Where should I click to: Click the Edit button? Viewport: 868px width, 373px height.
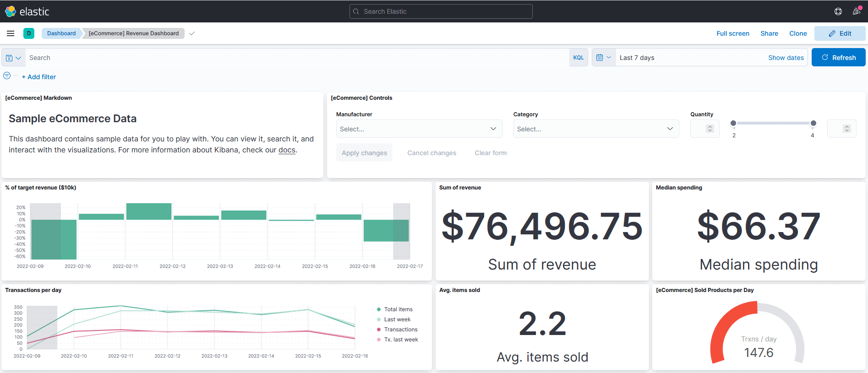click(x=840, y=33)
